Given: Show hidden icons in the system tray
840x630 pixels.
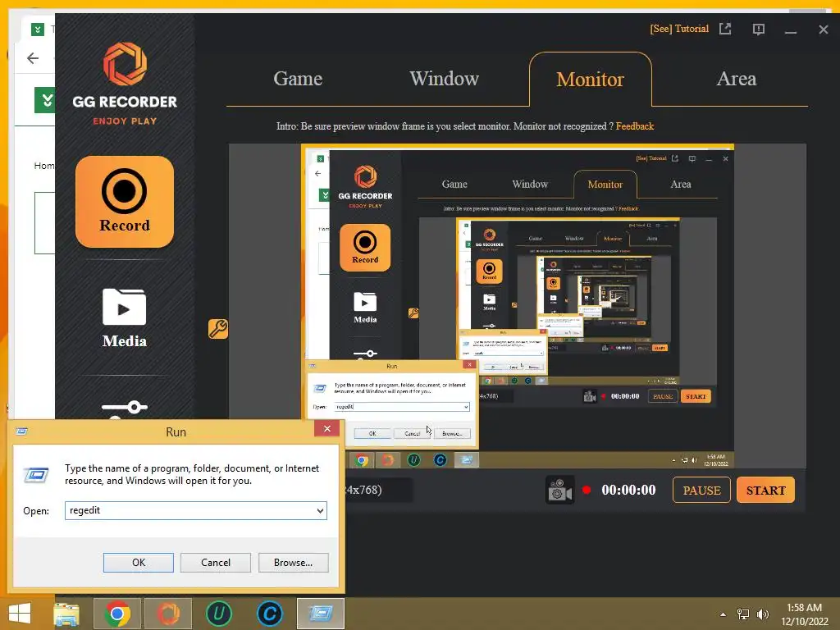Looking at the screenshot, I should point(724,614).
